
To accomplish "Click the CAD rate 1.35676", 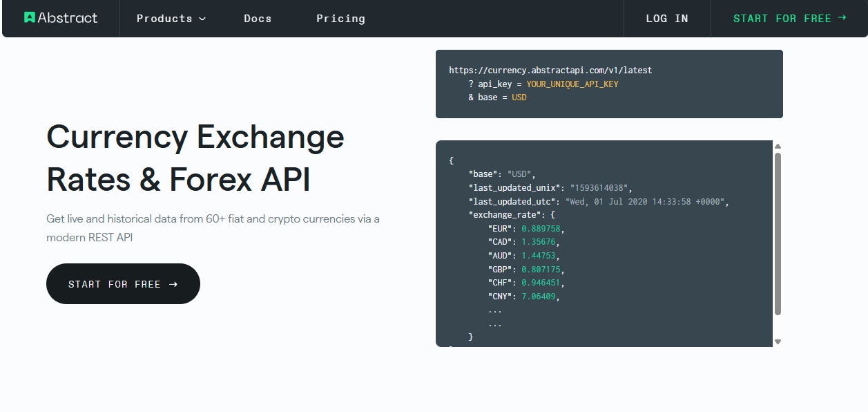I will (540, 242).
